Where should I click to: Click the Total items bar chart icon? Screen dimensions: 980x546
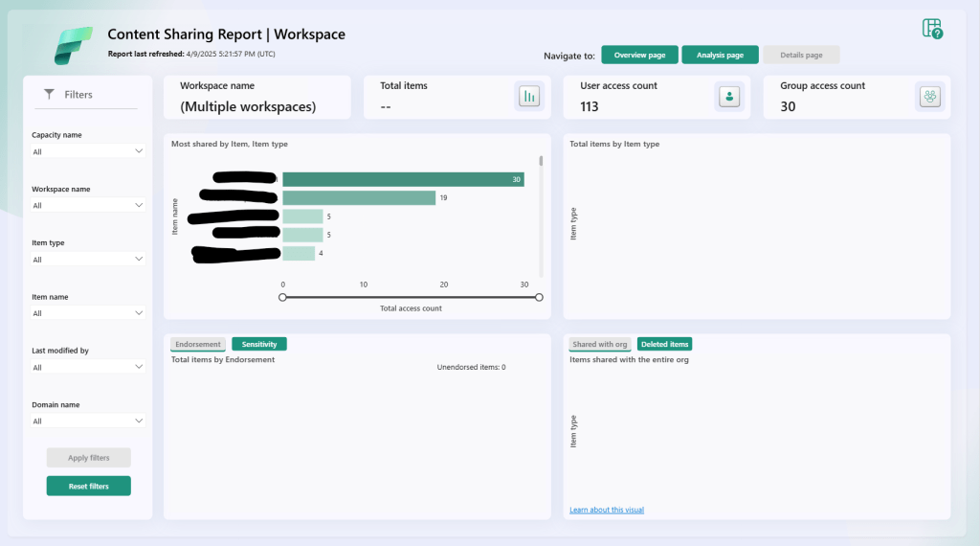click(528, 97)
